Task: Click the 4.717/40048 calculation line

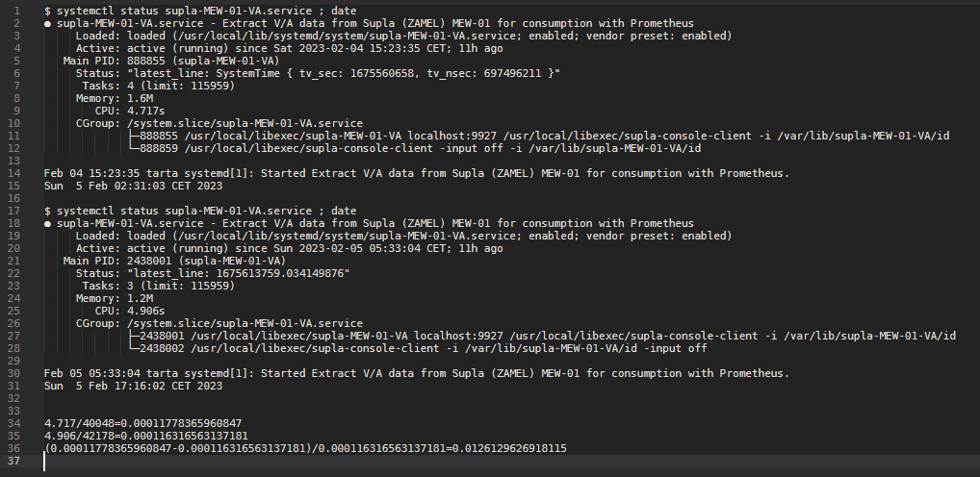Action: point(142,423)
